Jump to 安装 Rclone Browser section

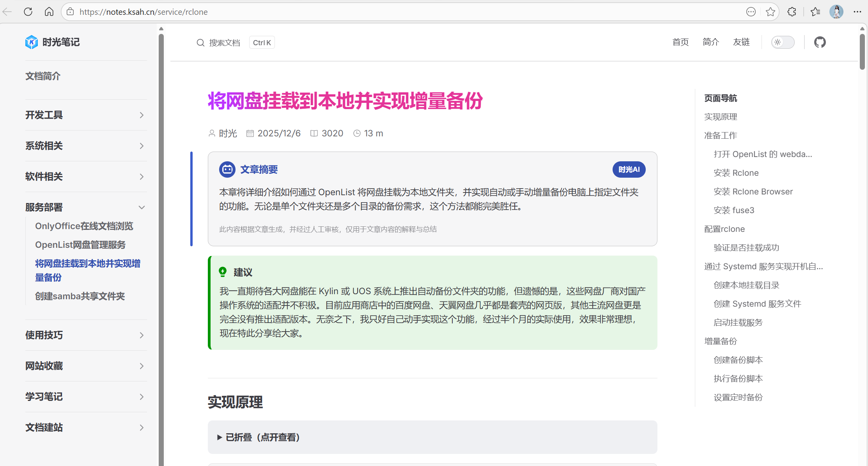753,192
